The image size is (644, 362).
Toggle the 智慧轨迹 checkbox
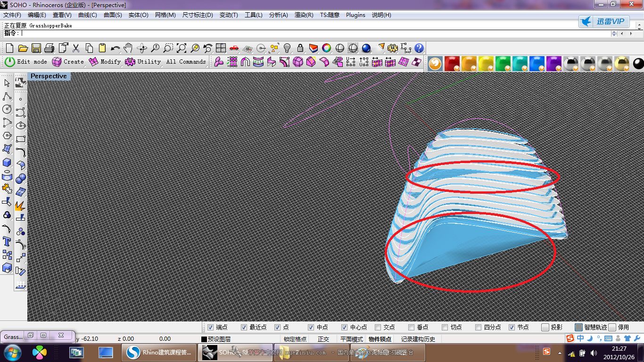[579, 327]
